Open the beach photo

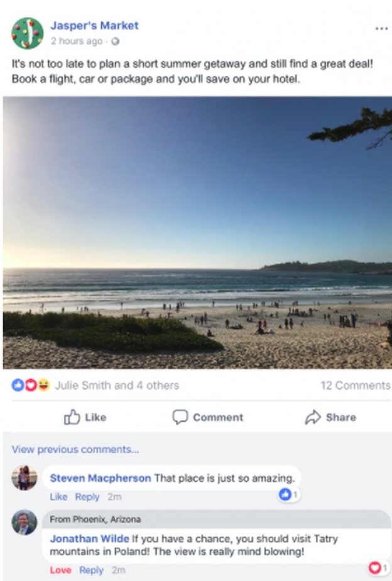[x=196, y=233]
